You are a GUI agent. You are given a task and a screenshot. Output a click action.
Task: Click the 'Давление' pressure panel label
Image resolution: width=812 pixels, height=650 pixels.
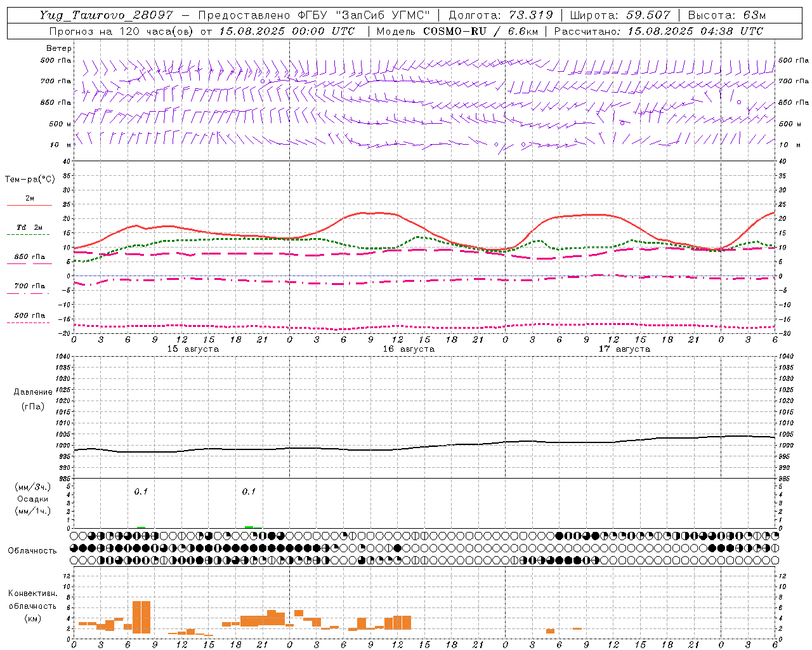pyautogui.click(x=33, y=392)
